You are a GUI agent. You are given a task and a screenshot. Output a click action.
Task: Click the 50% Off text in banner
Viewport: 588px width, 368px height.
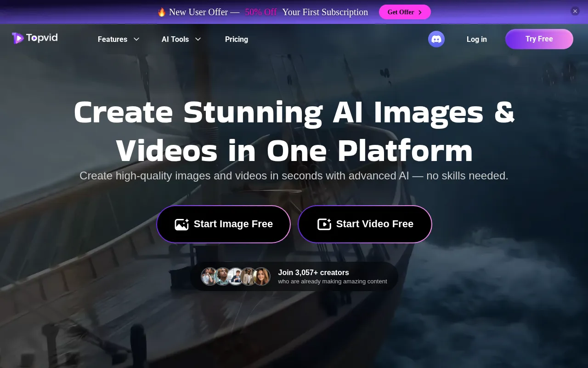click(261, 12)
